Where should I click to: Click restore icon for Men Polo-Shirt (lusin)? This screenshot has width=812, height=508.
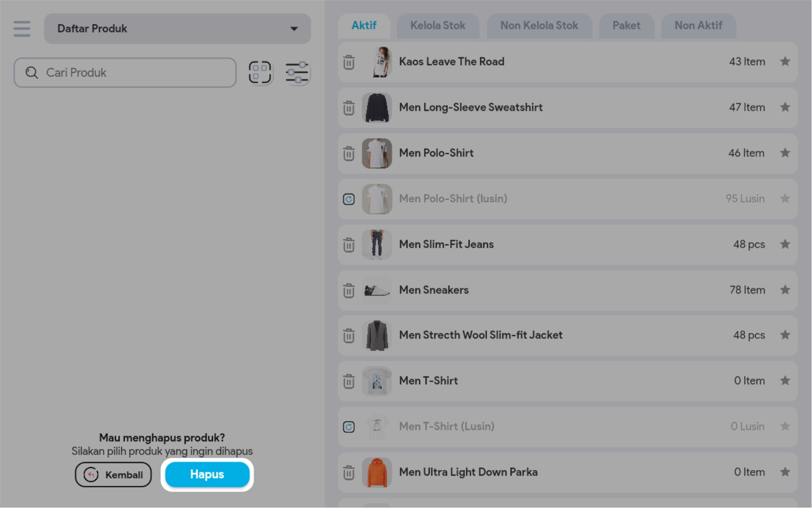pos(348,199)
